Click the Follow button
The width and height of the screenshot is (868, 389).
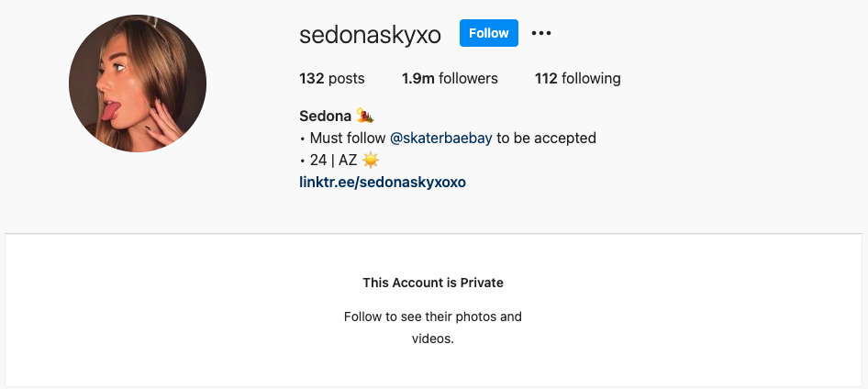489,33
